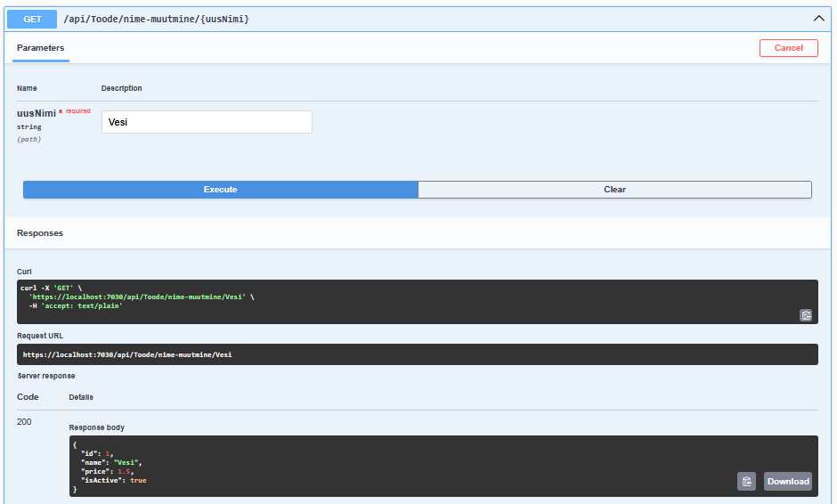The image size is (837, 504).
Task: Copy the curl command to clipboard
Action: coord(806,314)
